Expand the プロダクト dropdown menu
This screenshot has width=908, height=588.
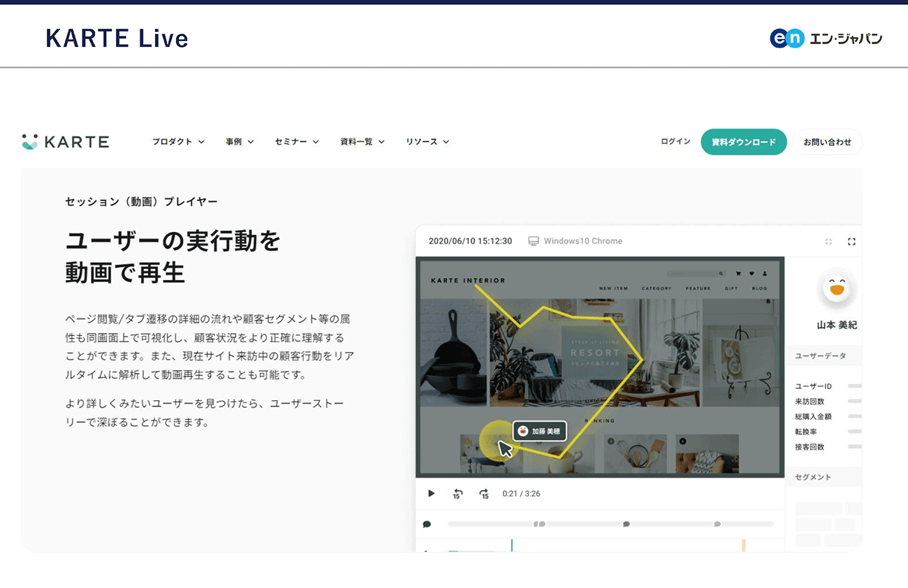point(178,142)
